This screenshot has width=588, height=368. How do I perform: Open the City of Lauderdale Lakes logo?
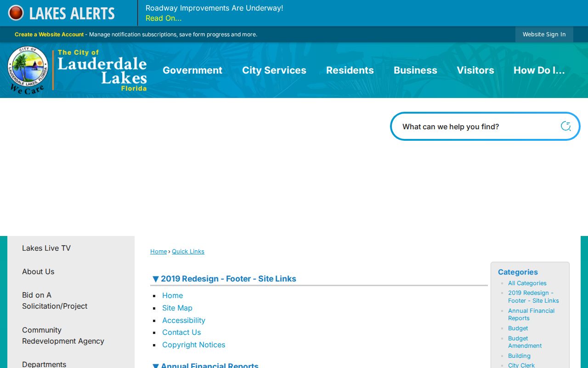[77, 70]
